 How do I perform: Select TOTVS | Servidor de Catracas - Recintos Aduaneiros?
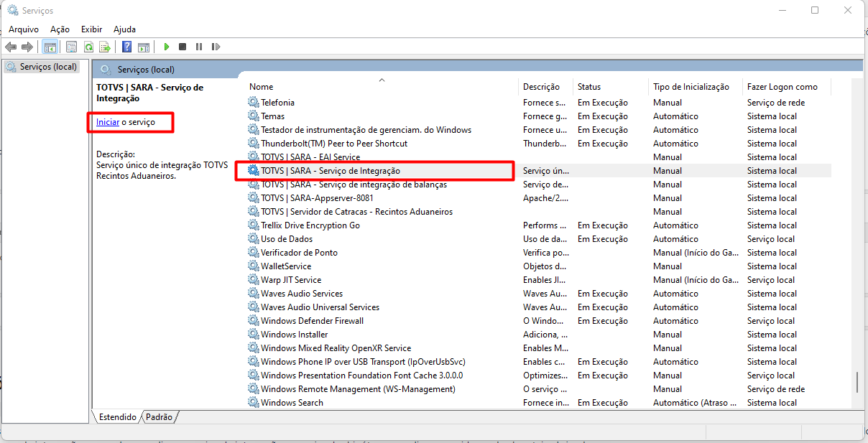point(539,212)
